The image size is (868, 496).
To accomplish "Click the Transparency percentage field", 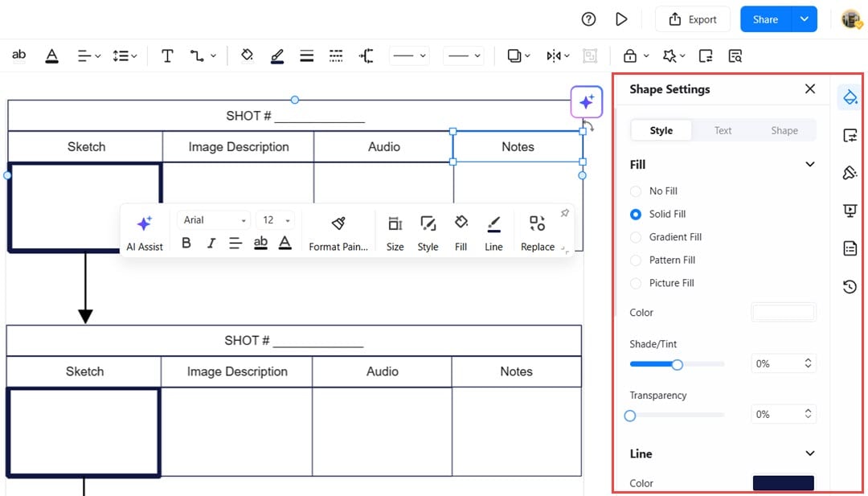I will [784, 414].
